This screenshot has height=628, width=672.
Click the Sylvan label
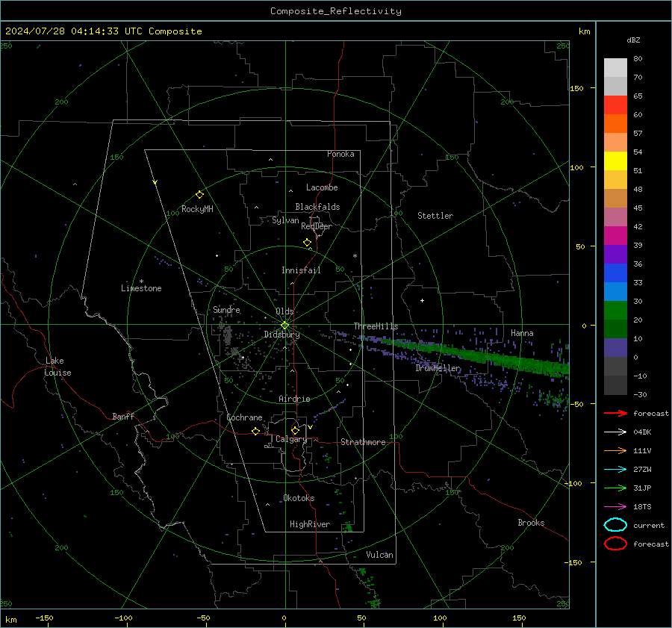click(x=285, y=220)
